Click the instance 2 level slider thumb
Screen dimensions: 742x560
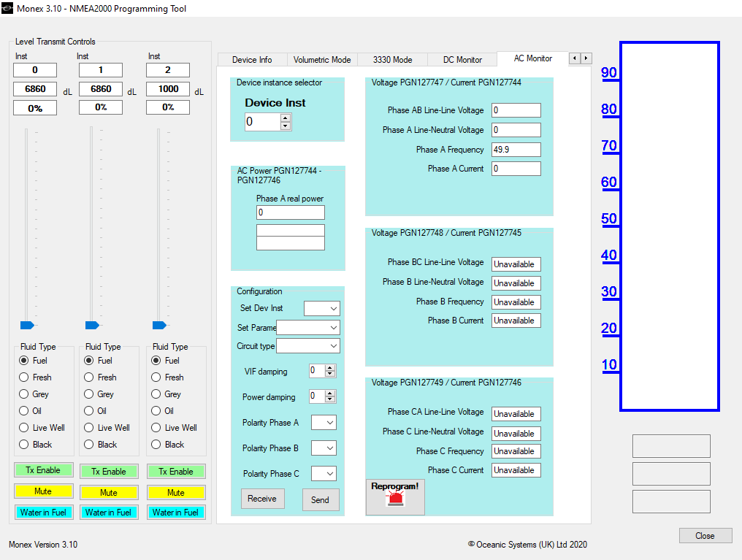tap(159, 325)
